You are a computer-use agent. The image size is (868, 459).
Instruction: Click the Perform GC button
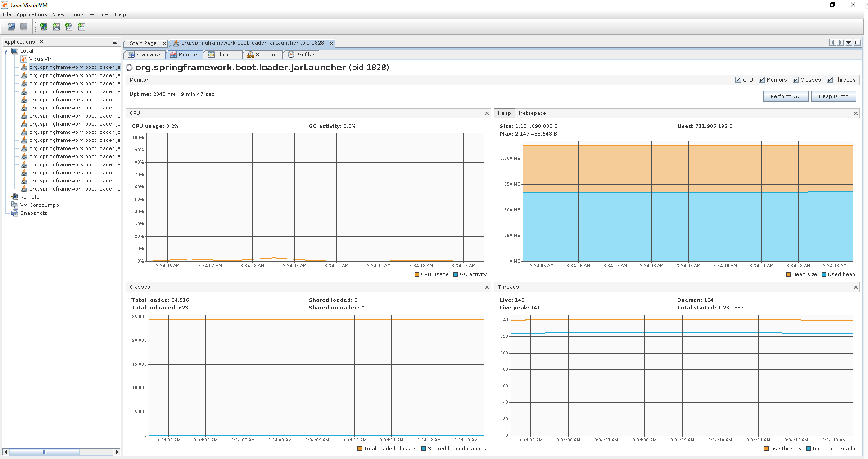pos(786,96)
